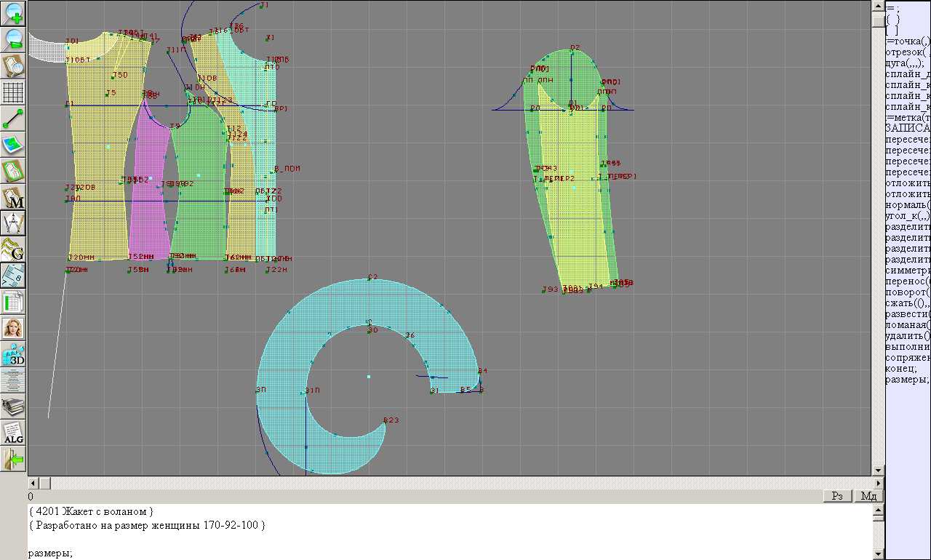Select 'размеры;' in the command list
This screenshot has height=560, width=931.
tap(907, 380)
